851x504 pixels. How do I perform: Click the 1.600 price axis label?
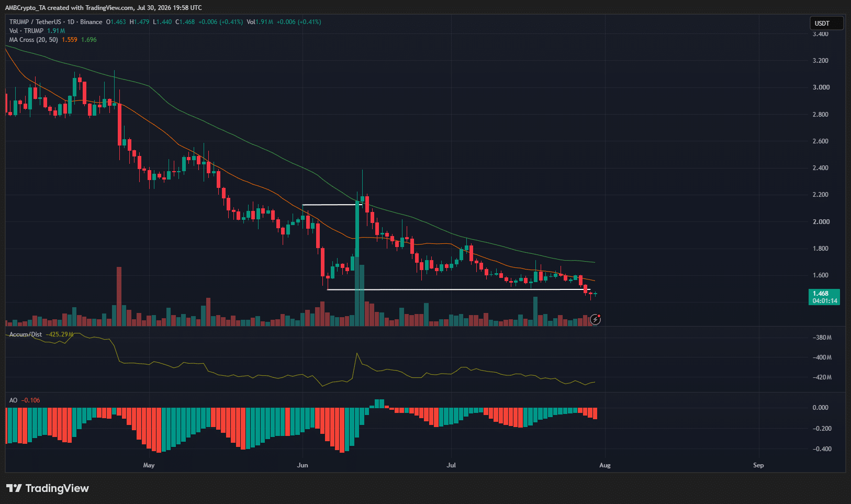[821, 275]
